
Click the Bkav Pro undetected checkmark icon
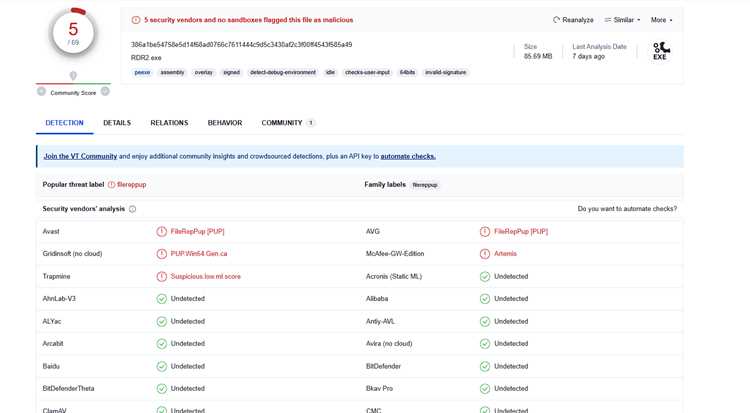485,389
